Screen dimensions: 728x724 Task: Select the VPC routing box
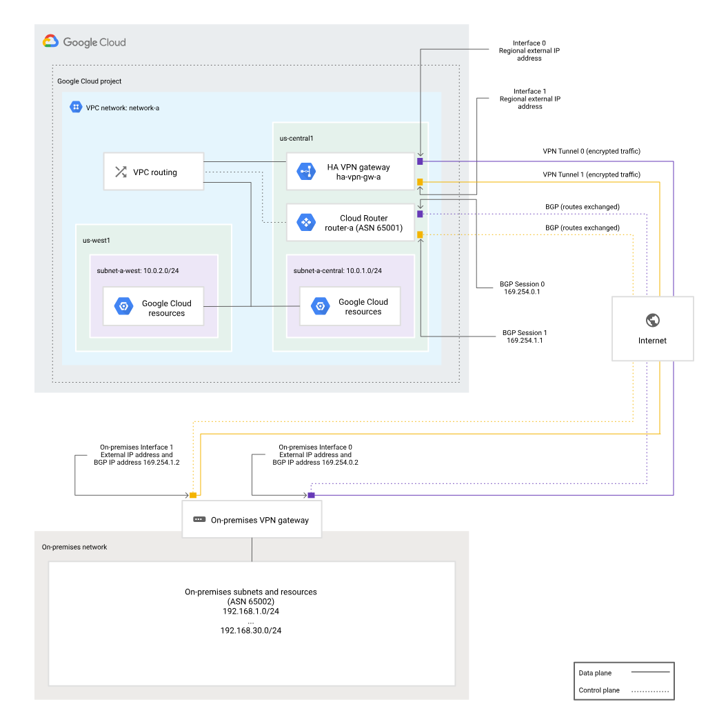click(154, 172)
